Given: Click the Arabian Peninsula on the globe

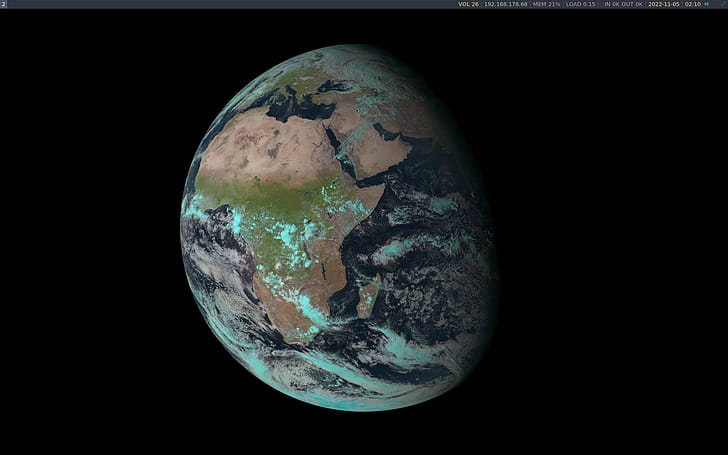Looking at the screenshot, I should coord(380,150).
